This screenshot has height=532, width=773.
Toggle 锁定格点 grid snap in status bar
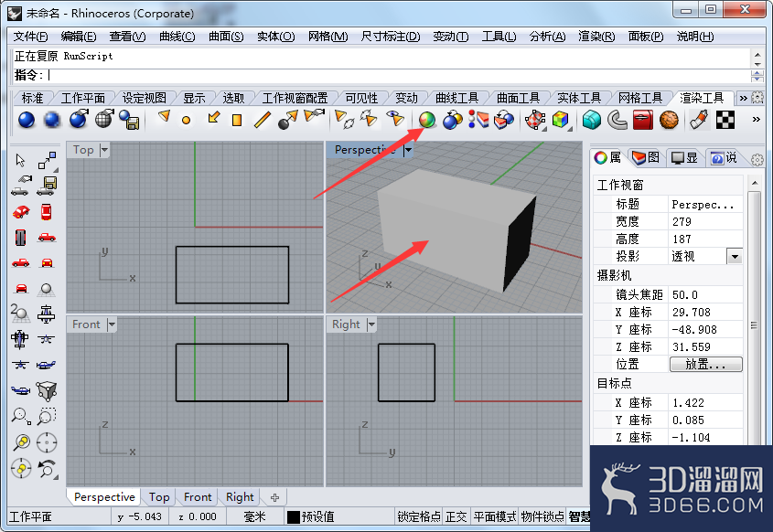tap(419, 516)
